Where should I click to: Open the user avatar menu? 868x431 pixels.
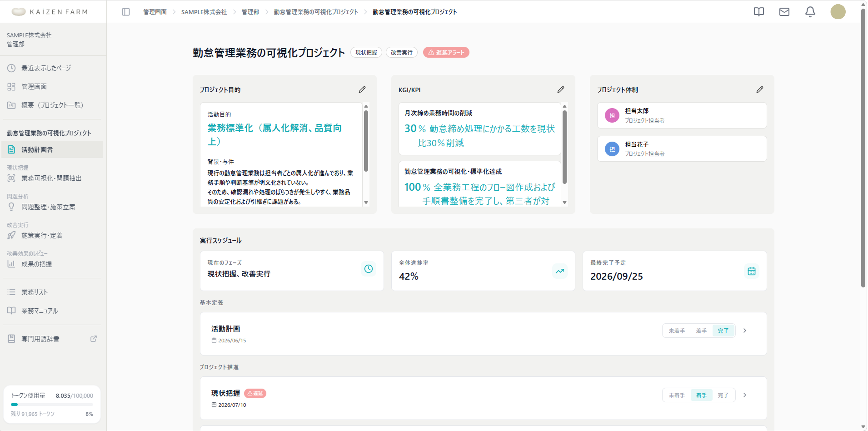click(x=838, y=12)
